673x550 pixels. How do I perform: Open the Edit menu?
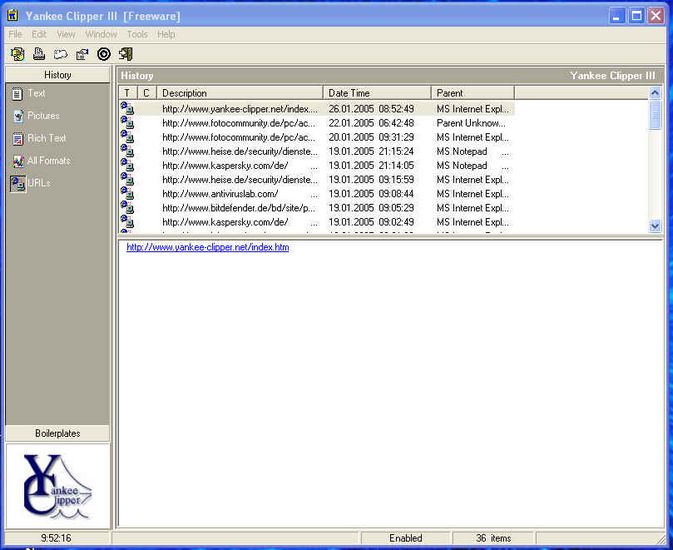(x=39, y=34)
